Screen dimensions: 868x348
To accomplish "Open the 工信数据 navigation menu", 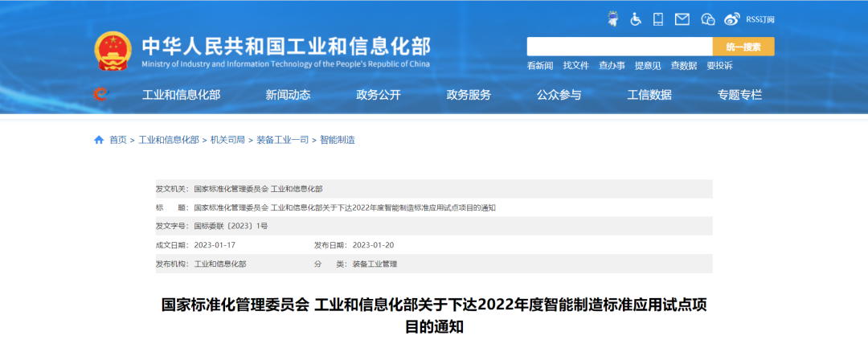I will (649, 95).
